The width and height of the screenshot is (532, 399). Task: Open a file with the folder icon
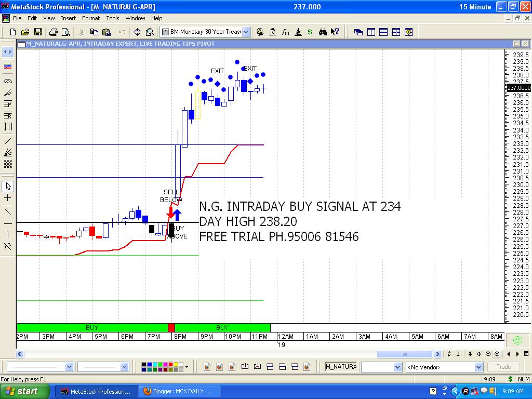(25, 32)
